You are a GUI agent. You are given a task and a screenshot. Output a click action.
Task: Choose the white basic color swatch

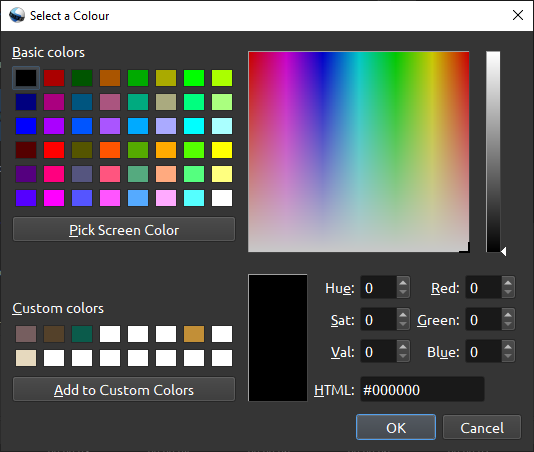coord(222,198)
